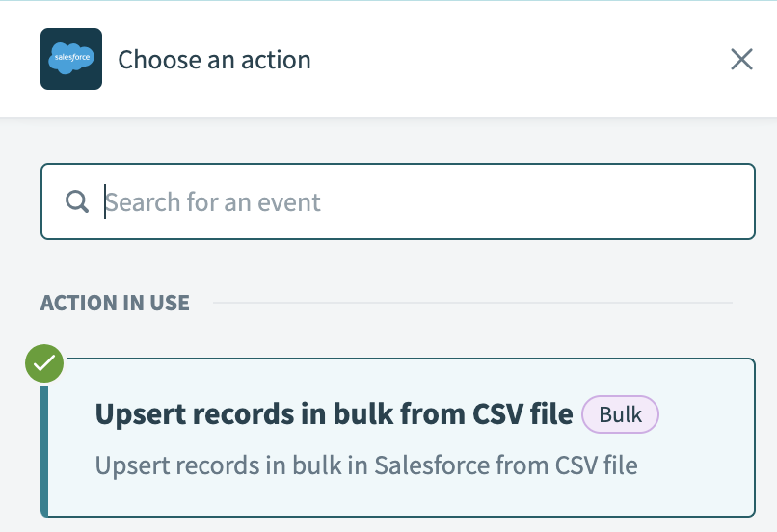Viewport: 777px width, 532px height.
Task: Click the ACTION IN USE section heading
Action: pos(115,303)
